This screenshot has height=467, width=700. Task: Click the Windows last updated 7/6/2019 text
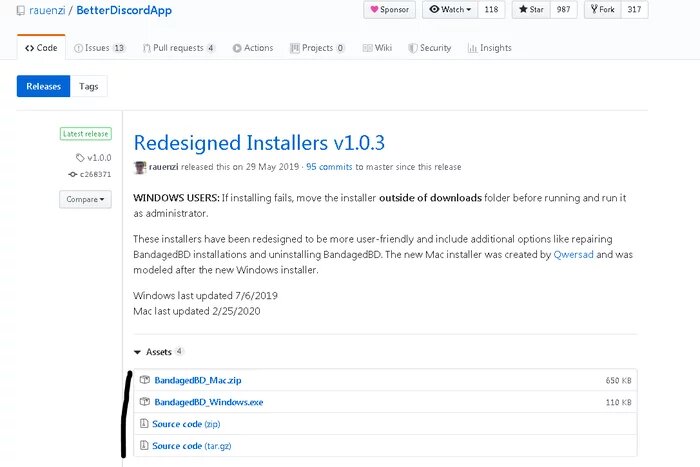click(x=205, y=296)
